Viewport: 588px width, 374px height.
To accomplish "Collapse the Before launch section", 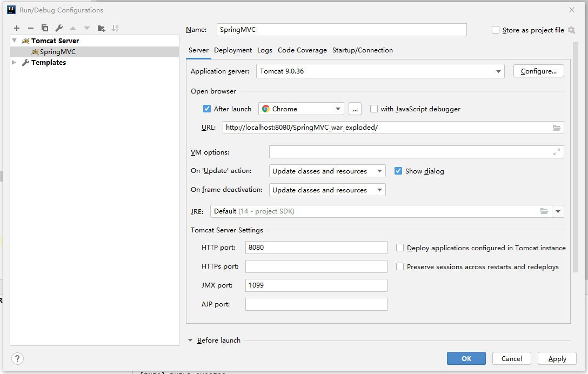I will [190, 340].
